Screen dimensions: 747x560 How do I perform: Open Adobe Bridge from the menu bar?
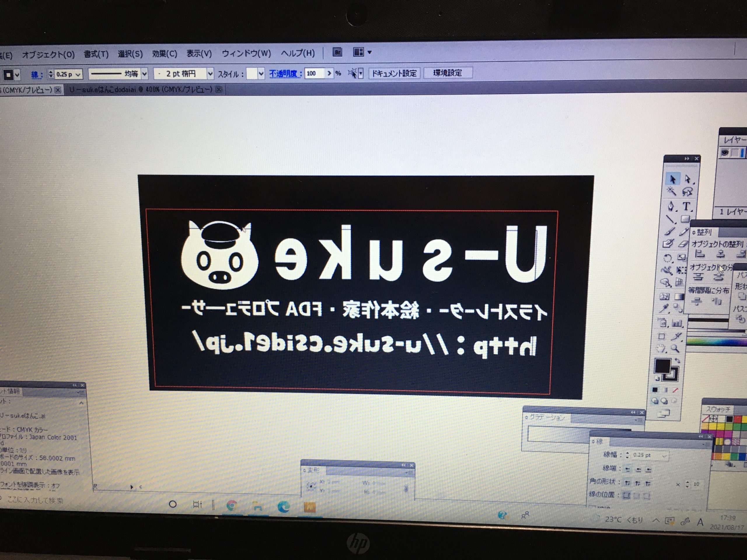click(337, 52)
